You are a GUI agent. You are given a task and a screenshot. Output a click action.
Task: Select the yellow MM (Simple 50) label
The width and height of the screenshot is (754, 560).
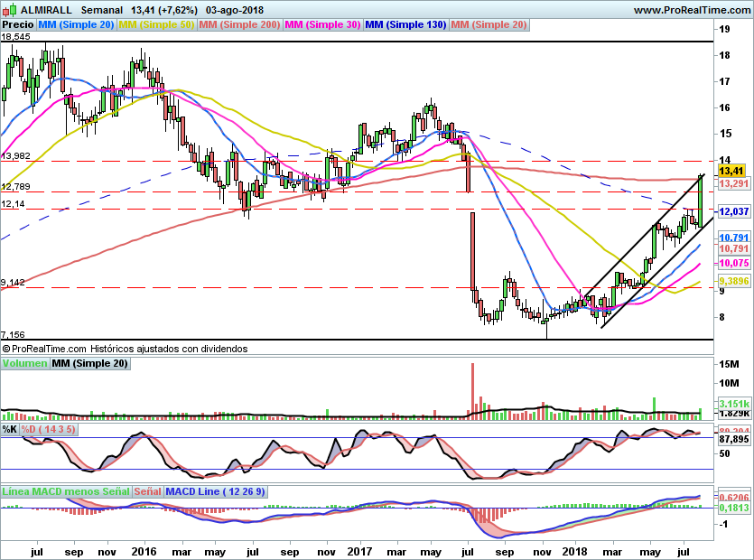click(156, 24)
